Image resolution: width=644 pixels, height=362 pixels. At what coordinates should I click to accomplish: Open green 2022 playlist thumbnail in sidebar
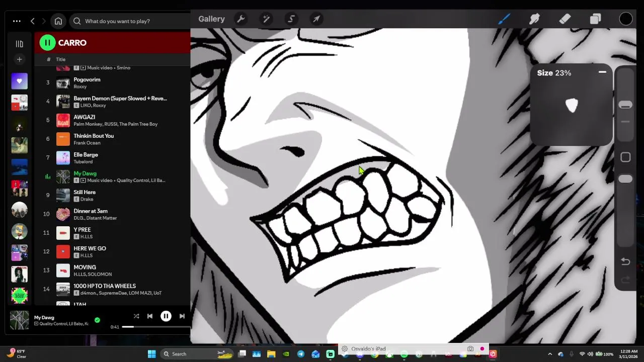(x=19, y=295)
